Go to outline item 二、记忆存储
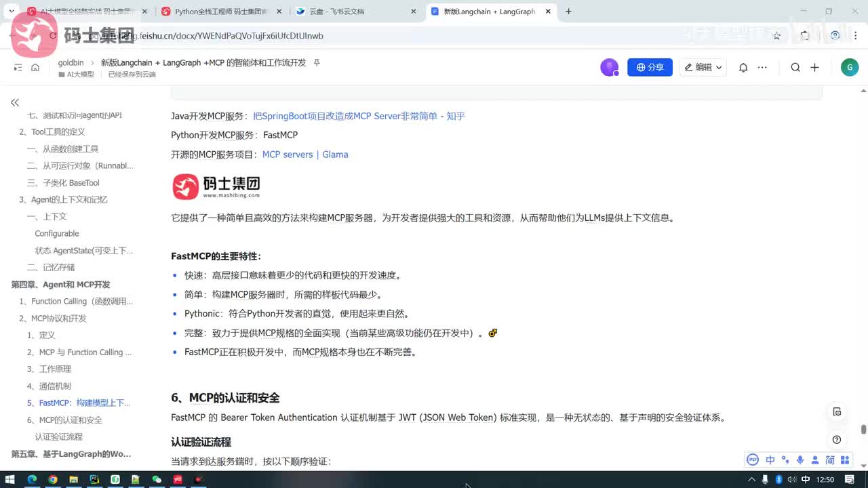 51,268
